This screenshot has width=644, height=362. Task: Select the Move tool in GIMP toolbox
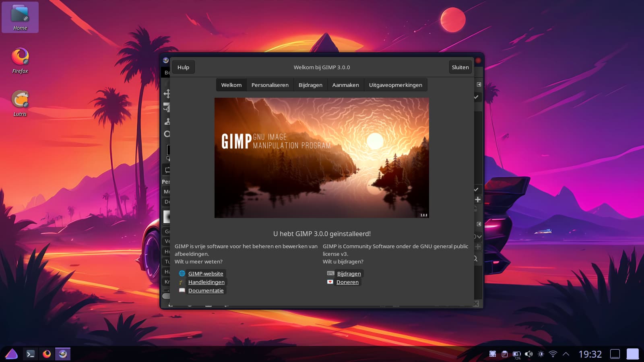coord(167,94)
